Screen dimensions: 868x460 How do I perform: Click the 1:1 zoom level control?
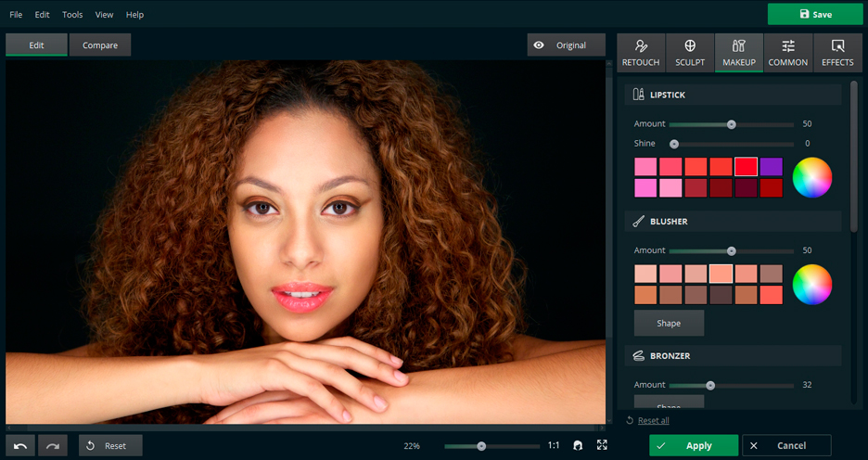point(554,446)
